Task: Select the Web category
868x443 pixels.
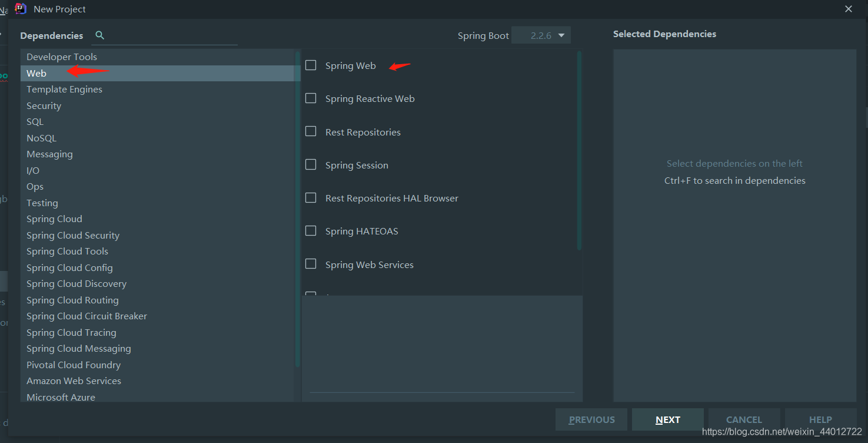Action: pos(158,73)
